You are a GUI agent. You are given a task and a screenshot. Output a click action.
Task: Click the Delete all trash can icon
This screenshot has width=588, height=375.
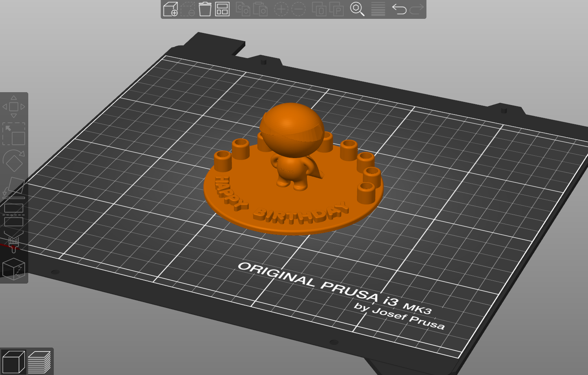(205, 9)
